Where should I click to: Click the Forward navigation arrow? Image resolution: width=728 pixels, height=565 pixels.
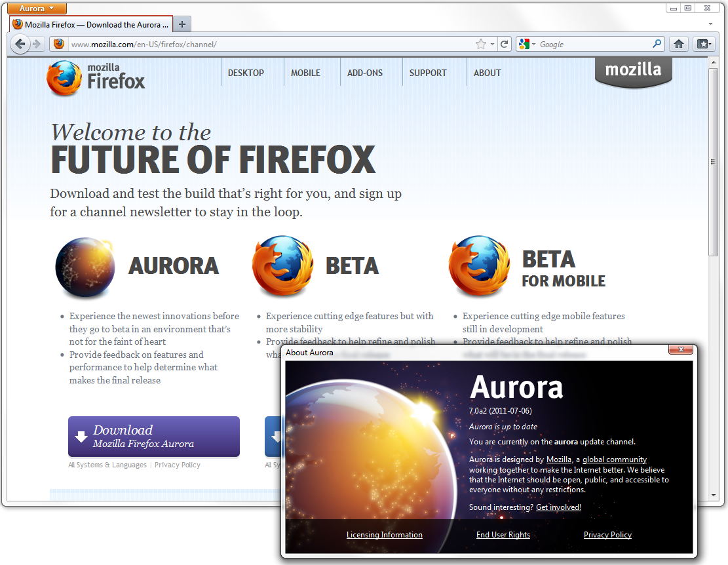[x=37, y=44]
